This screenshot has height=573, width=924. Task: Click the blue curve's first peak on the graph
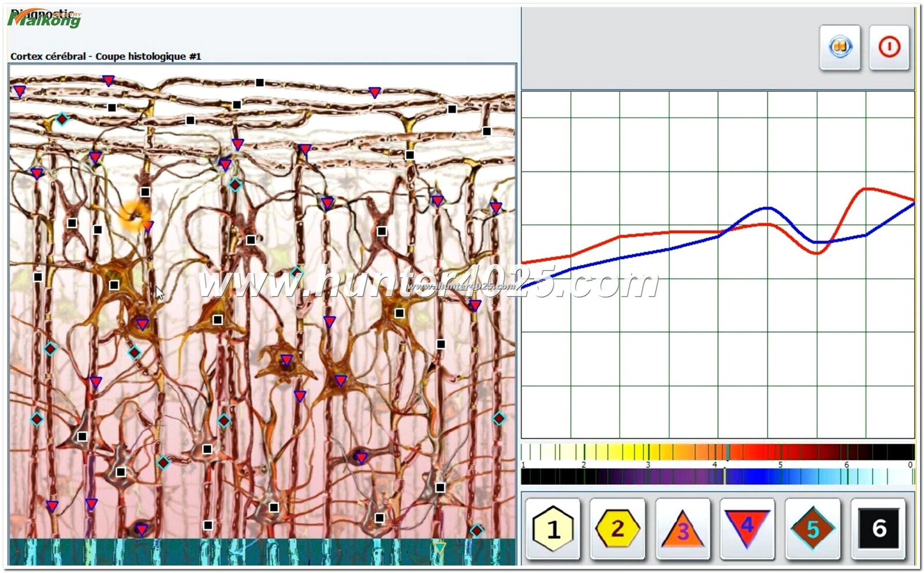click(767, 208)
